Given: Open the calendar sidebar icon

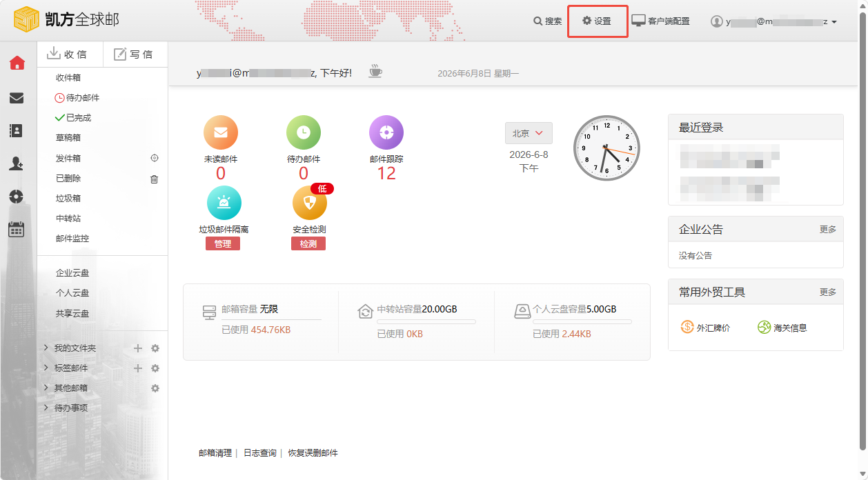Looking at the screenshot, I should pyautogui.click(x=17, y=229).
